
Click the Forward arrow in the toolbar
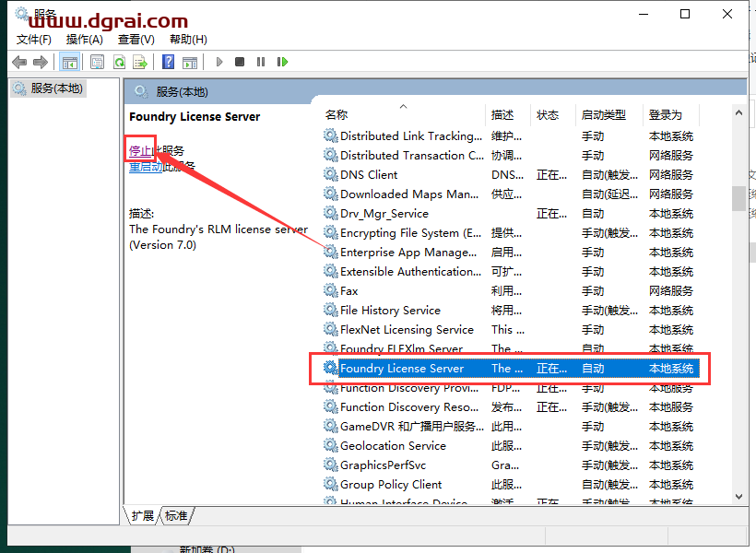[x=40, y=62]
